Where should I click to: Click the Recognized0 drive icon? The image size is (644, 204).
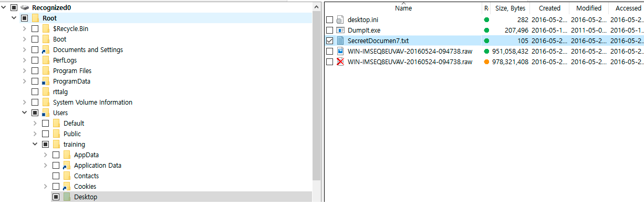(x=25, y=8)
